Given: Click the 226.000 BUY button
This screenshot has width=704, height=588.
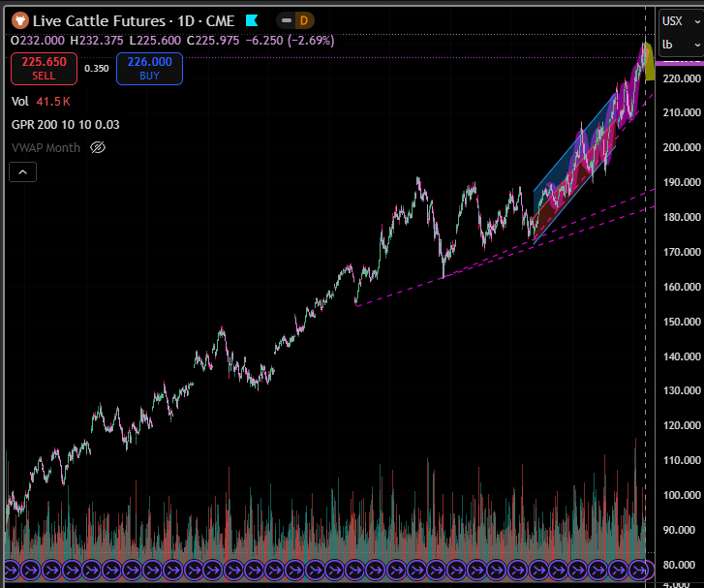Looking at the screenshot, I should pyautogui.click(x=149, y=68).
